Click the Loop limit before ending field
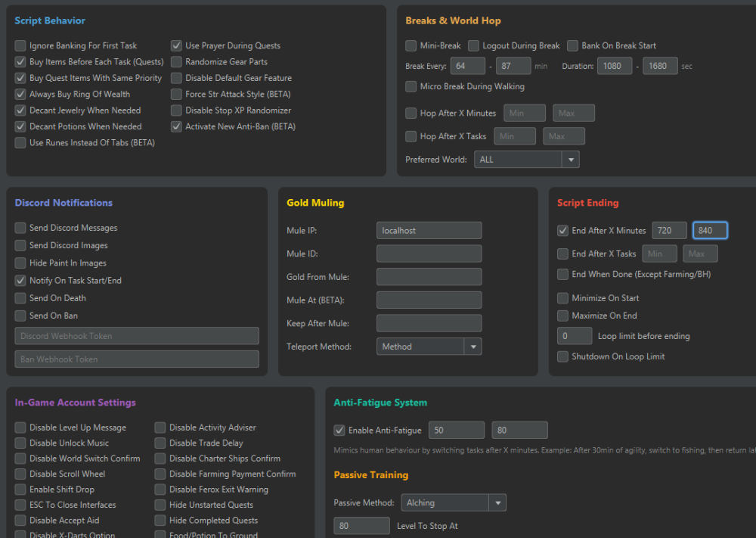Image resolution: width=756 pixels, height=538 pixels. (575, 336)
